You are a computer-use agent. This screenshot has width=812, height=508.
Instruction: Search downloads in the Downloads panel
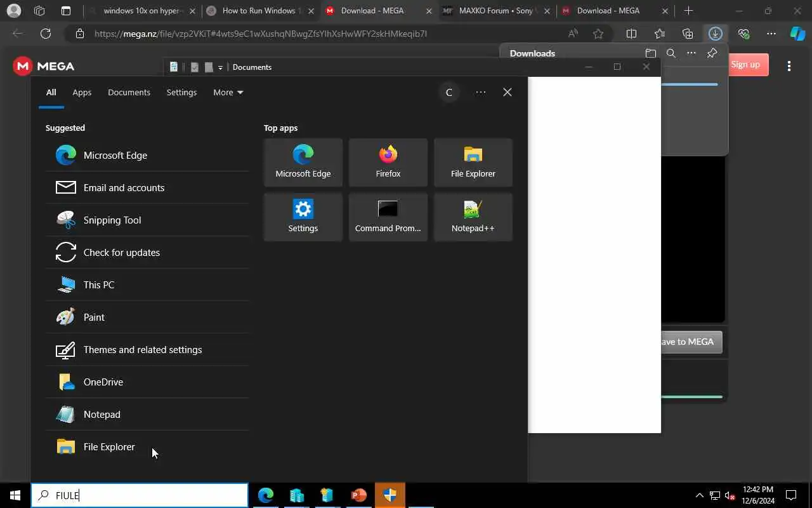[671, 53]
